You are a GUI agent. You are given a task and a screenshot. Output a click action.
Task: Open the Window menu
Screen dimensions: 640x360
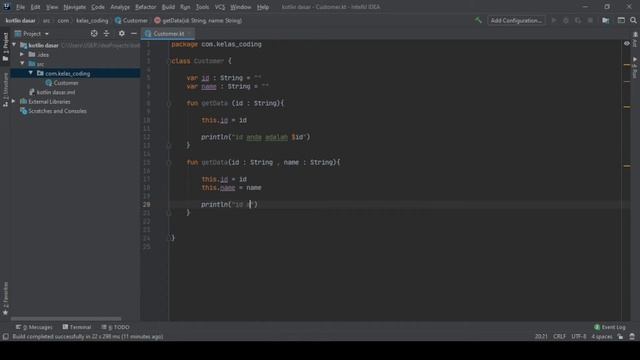tap(241, 7)
